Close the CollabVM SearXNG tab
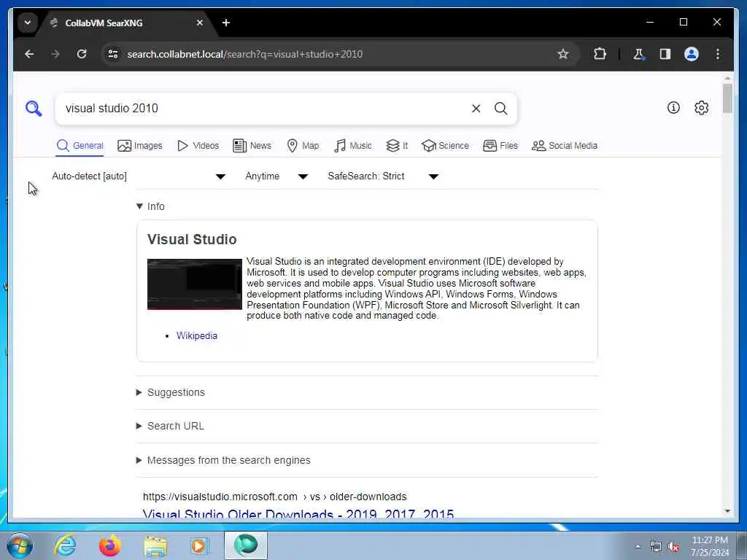 [200, 23]
